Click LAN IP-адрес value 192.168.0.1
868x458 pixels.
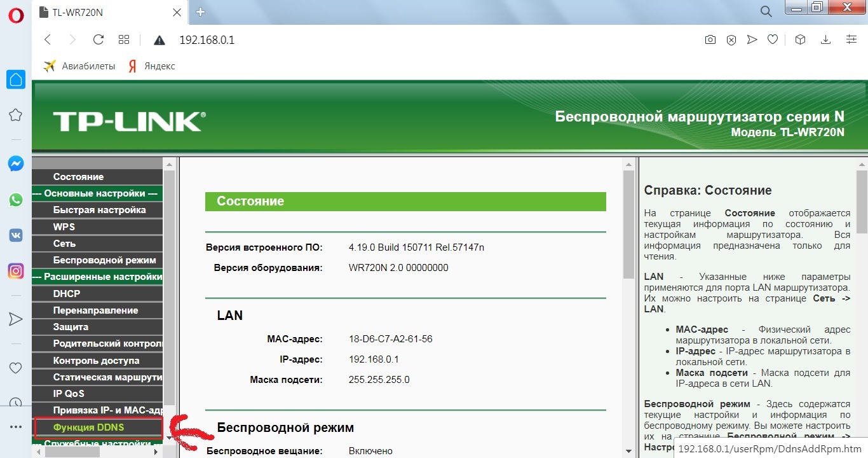(x=374, y=359)
